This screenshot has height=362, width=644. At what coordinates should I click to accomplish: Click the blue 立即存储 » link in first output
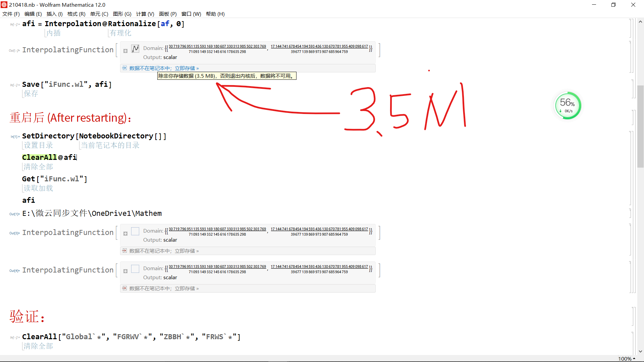[x=186, y=68]
